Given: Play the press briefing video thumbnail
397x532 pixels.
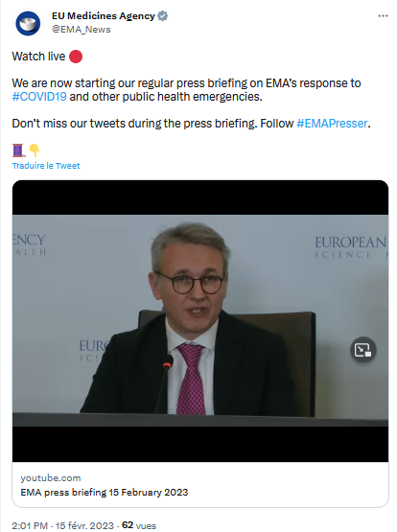Looking at the screenshot, I should (x=200, y=320).
